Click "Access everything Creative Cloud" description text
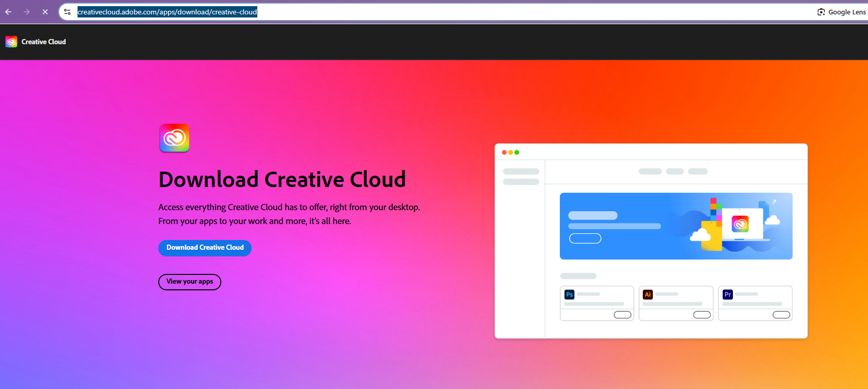868x389 pixels. [289, 207]
